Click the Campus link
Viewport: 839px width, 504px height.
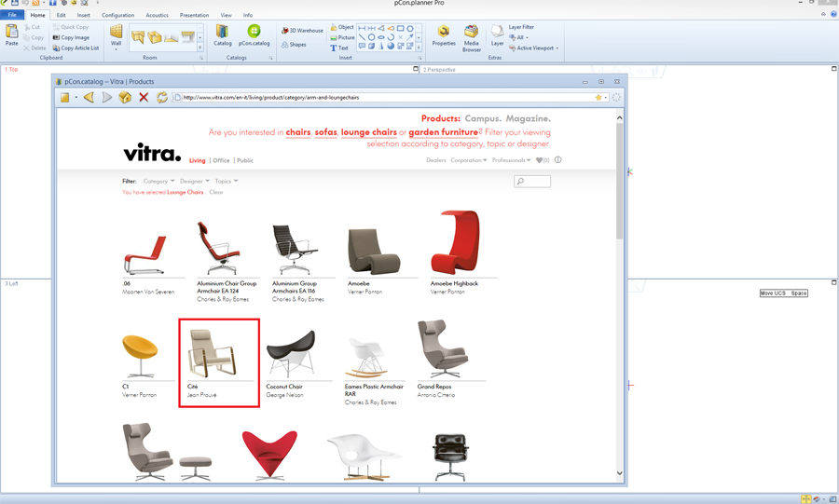click(x=483, y=118)
